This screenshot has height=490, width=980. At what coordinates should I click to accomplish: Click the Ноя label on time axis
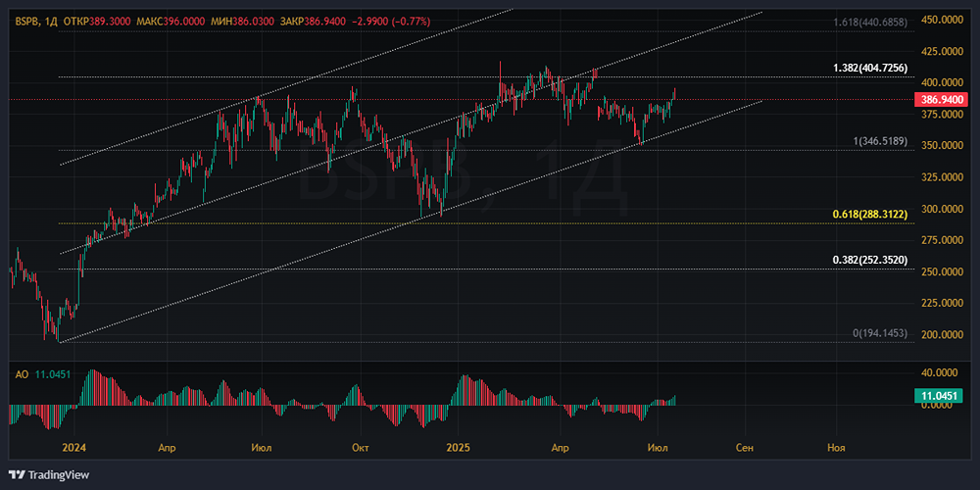(836, 448)
